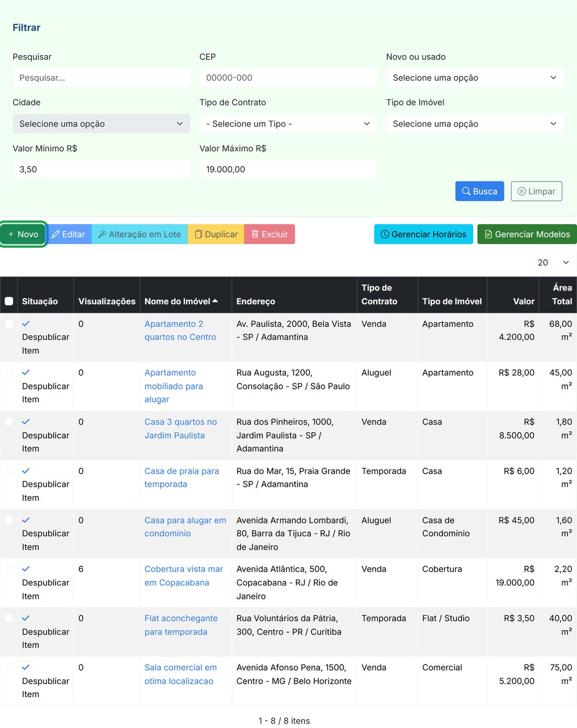Image resolution: width=577 pixels, height=728 pixels.
Task: Click the magic wand icon for Alteração em Lote
Action: click(x=102, y=234)
